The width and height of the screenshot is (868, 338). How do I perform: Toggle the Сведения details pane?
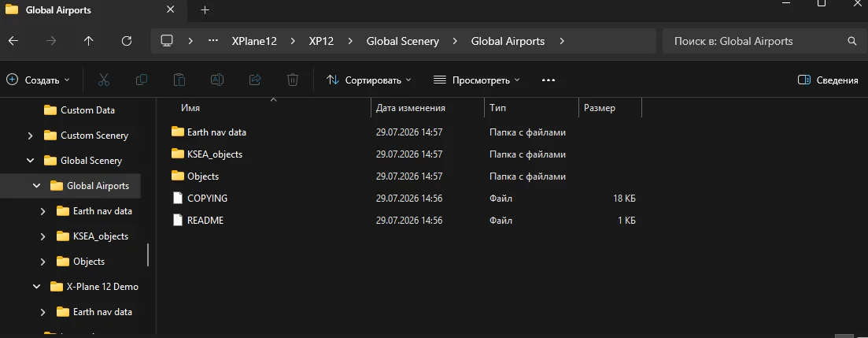pos(828,80)
